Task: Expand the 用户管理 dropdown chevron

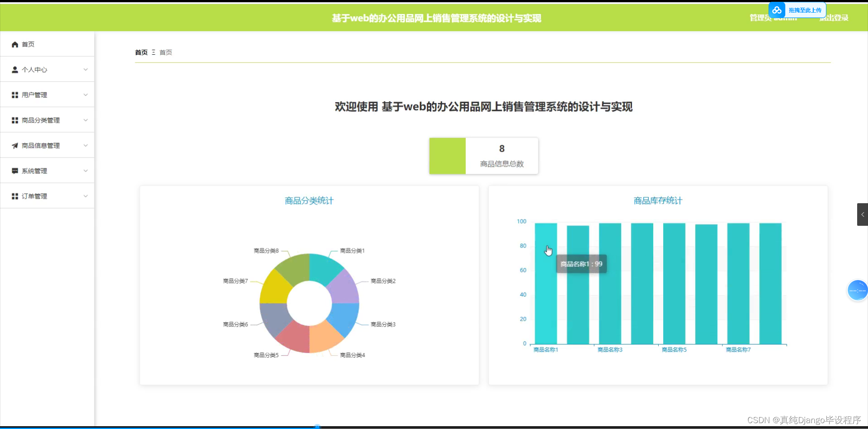Action: click(x=85, y=94)
